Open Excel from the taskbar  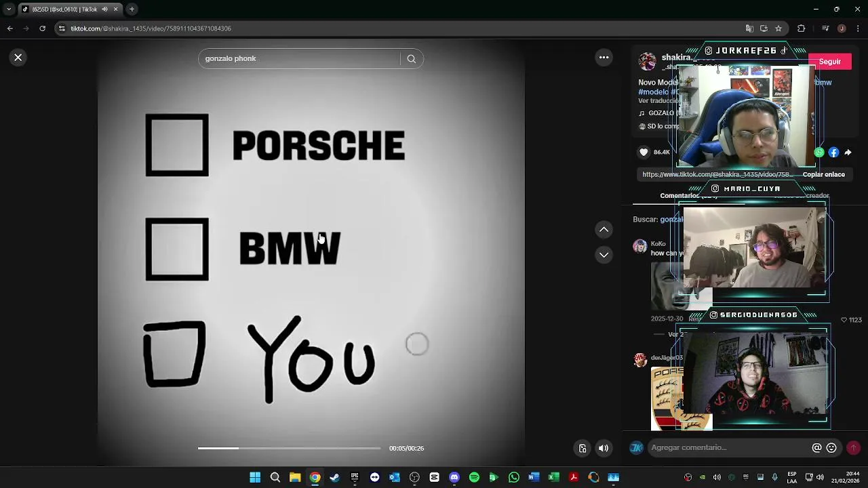pyautogui.click(x=553, y=477)
